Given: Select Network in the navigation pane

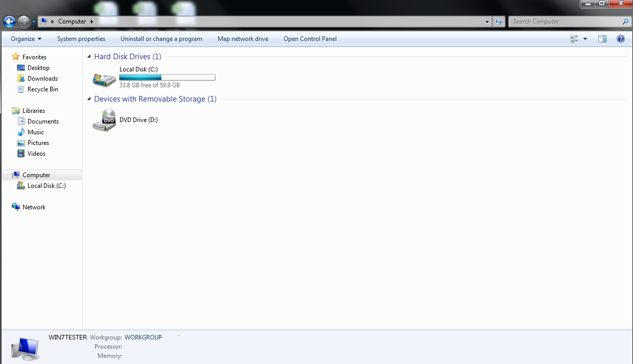Looking at the screenshot, I should coord(34,207).
